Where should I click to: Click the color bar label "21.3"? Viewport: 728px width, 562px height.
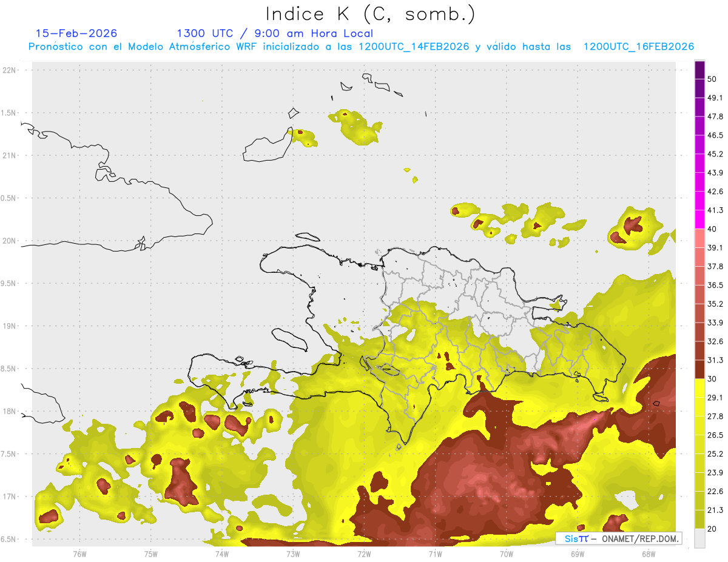click(715, 510)
